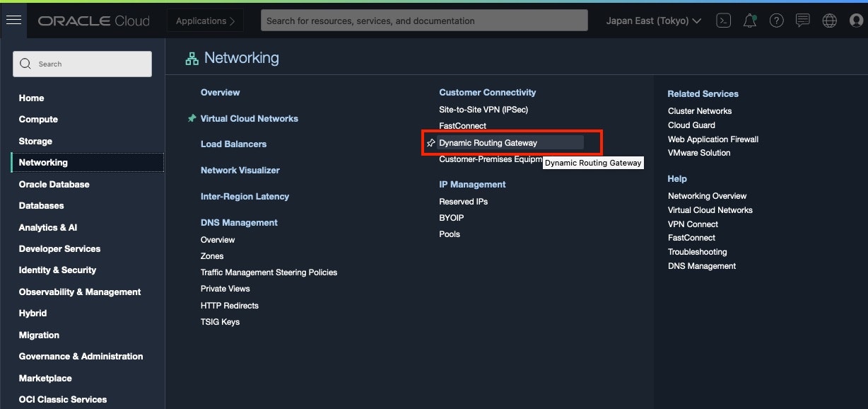Select Oracle Database in the sidebar
868x409 pixels.
point(54,185)
